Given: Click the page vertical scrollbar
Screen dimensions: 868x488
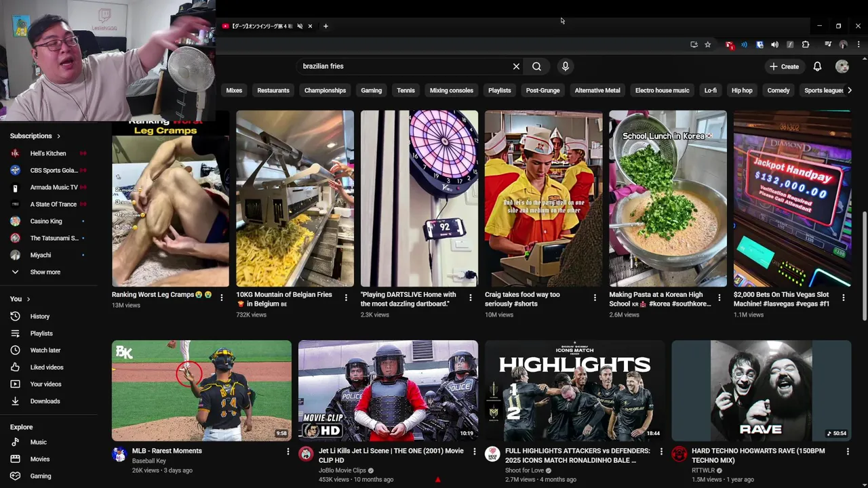Looking at the screenshot, I should coord(863,266).
